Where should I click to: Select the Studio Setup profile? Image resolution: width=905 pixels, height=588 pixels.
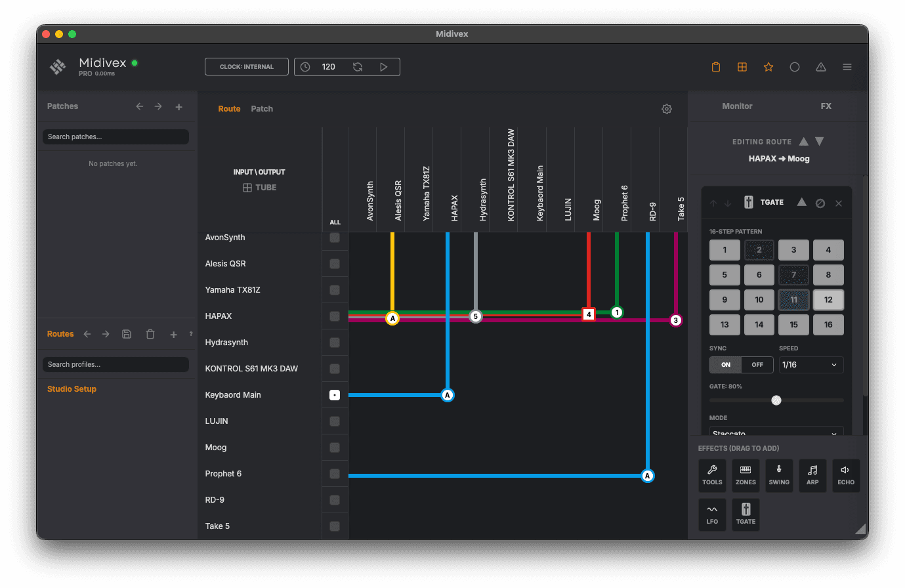(x=72, y=388)
